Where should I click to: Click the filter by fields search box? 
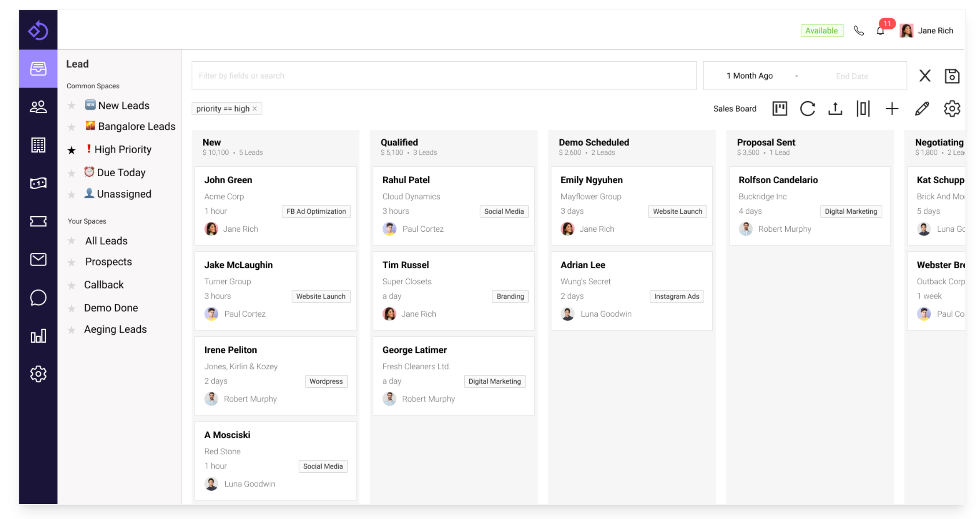[443, 76]
